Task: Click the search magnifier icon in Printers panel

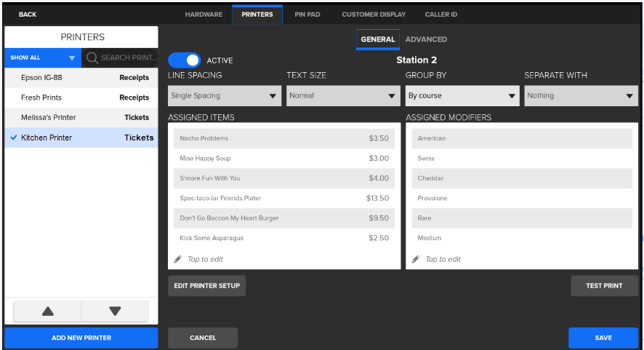Action: click(92, 58)
